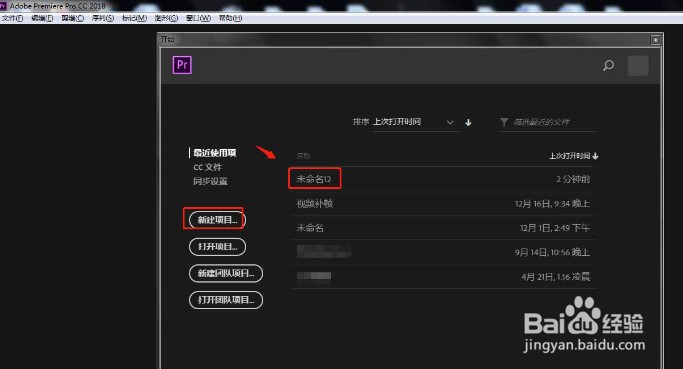Open the search magnifier icon
The image size is (683, 369).
click(609, 65)
